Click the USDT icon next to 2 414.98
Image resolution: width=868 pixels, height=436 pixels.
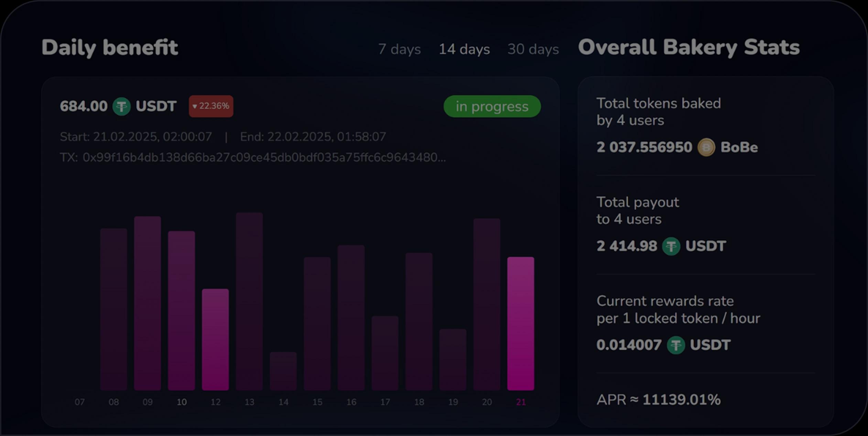[671, 246]
